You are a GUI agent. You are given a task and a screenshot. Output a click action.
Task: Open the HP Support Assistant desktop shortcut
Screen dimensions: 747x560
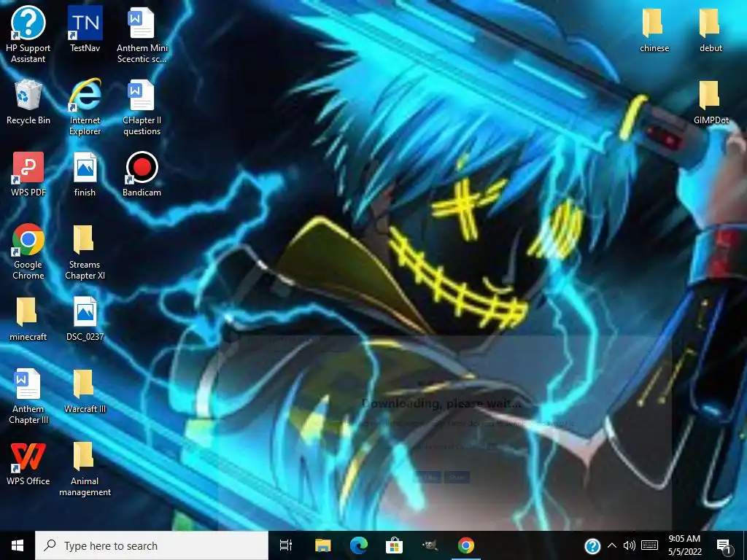28,34
